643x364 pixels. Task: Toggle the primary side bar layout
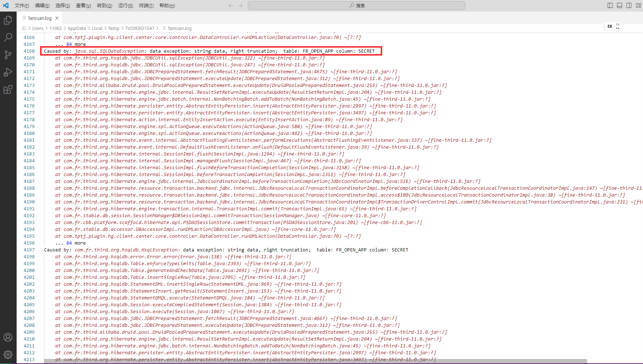pyautogui.click(x=610, y=5)
